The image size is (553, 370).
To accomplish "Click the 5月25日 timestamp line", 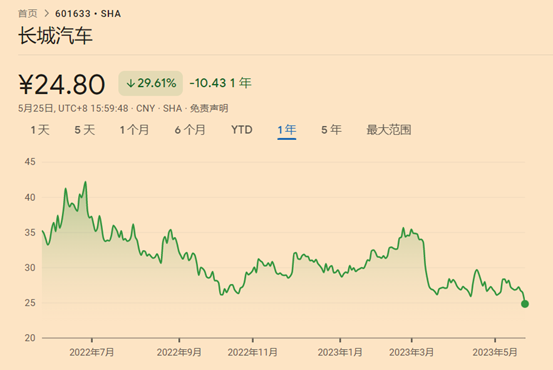I will point(123,108).
